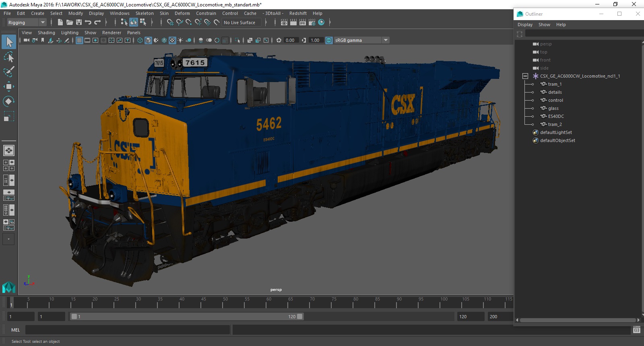Open the Deform menu
The width and height of the screenshot is (644, 346).
[182, 13]
